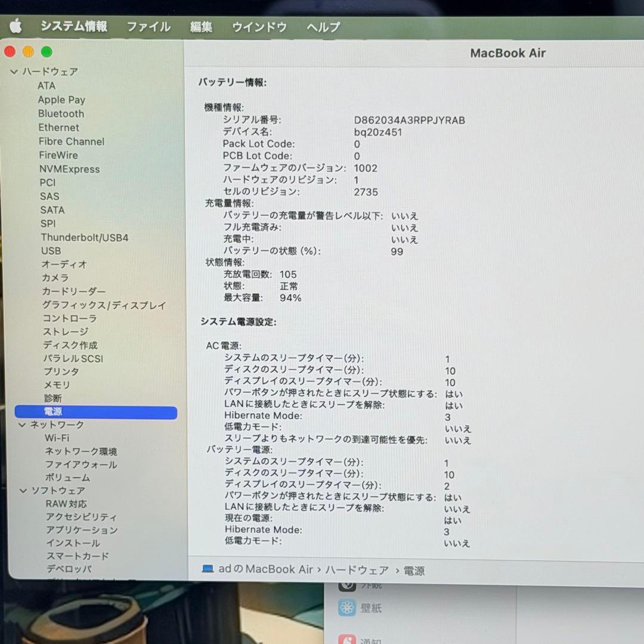Open the グラフィックス/ディスプレイ section

(x=103, y=305)
